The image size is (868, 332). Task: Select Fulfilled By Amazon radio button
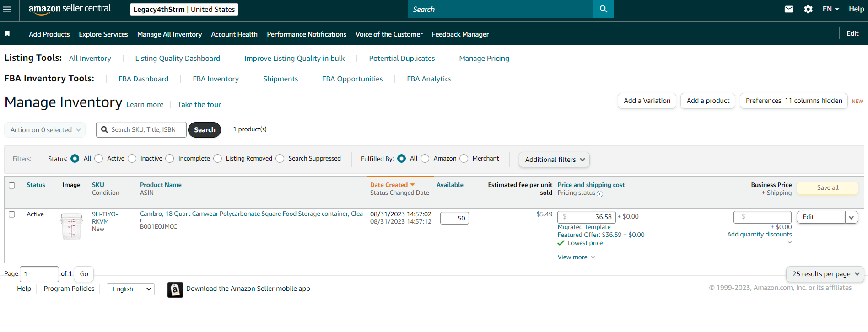425,159
